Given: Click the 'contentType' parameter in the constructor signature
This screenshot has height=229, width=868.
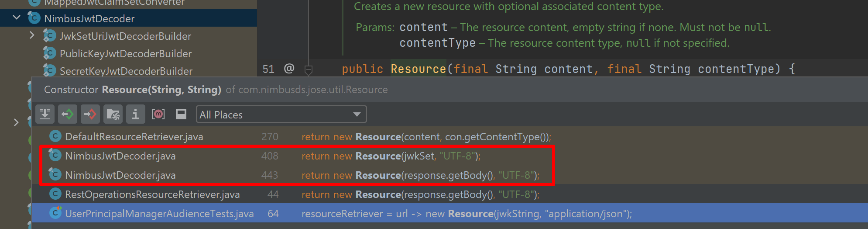Looking at the screenshot, I should [736, 69].
